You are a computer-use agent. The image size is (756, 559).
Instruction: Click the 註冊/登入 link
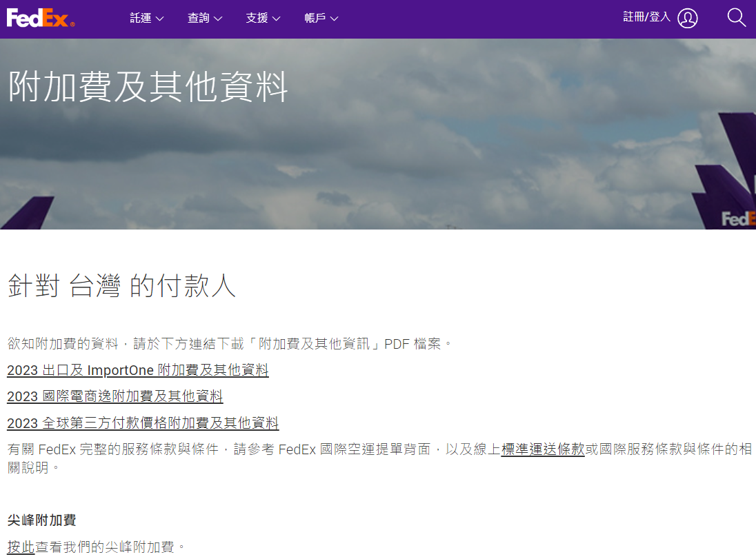click(645, 18)
